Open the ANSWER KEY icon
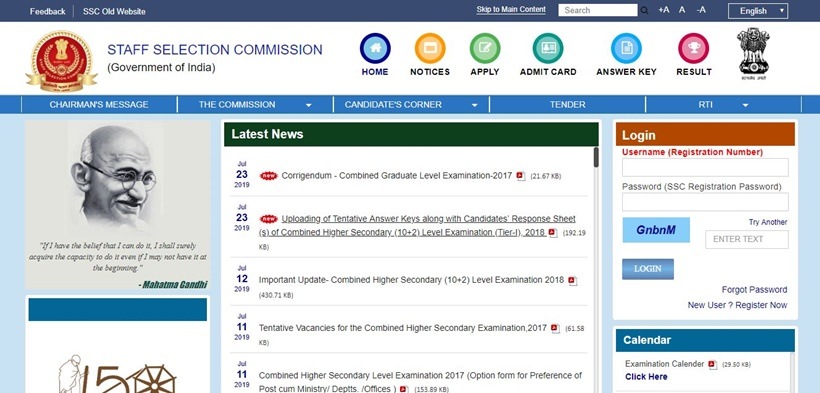The width and height of the screenshot is (820, 393). [626, 48]
